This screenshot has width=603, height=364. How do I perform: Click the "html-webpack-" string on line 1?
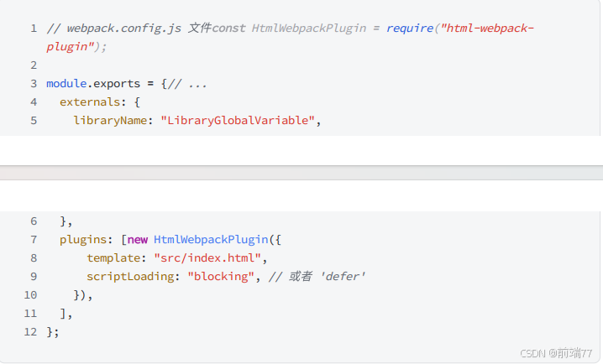tap(487, 28)
